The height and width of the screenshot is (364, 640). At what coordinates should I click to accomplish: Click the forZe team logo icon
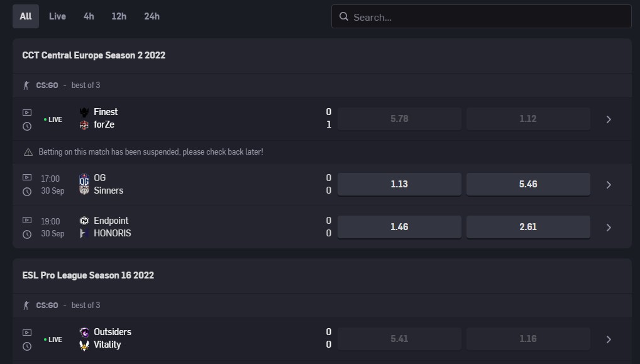[x=84, y=125]
